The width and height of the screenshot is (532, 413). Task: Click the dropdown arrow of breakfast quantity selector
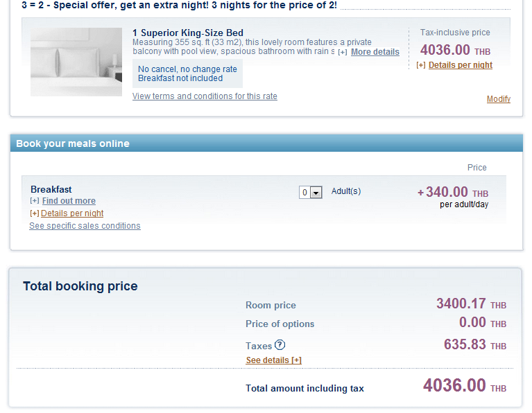[316, 193]
